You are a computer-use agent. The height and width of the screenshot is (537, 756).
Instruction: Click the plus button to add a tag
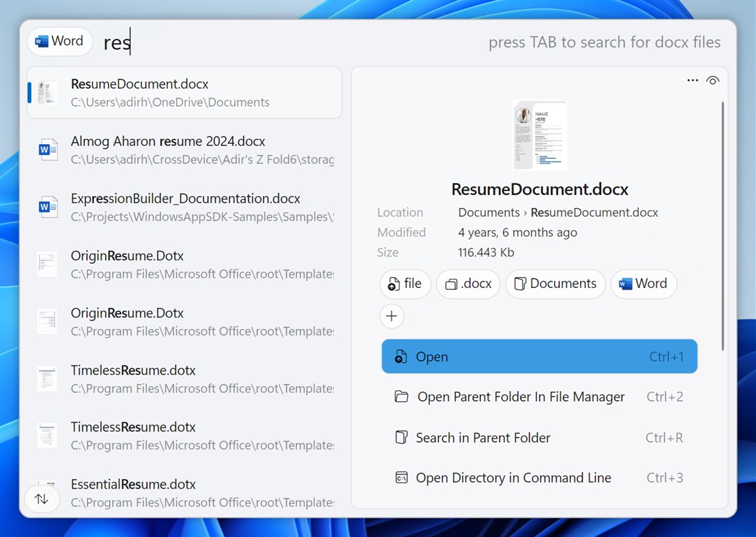(391, 316)
